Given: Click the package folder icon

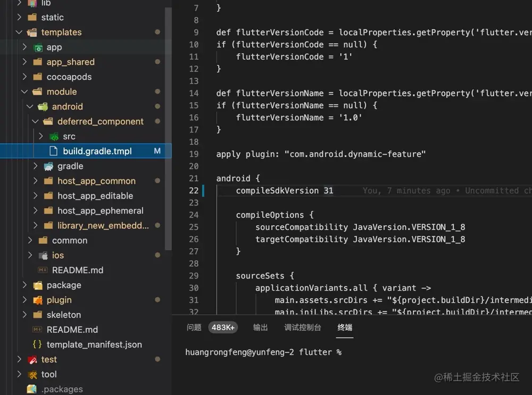Looking at the screenshot, I should click(x=38, y=285).
